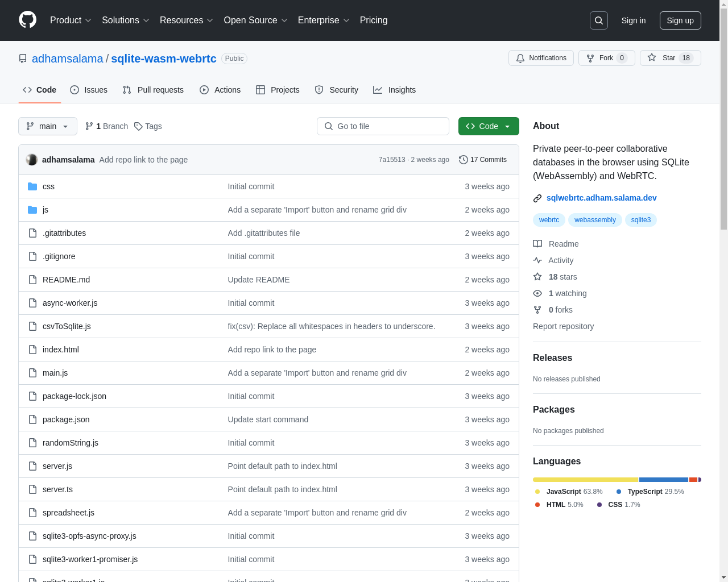Open the .gitignore file

(x=59, y=256)
